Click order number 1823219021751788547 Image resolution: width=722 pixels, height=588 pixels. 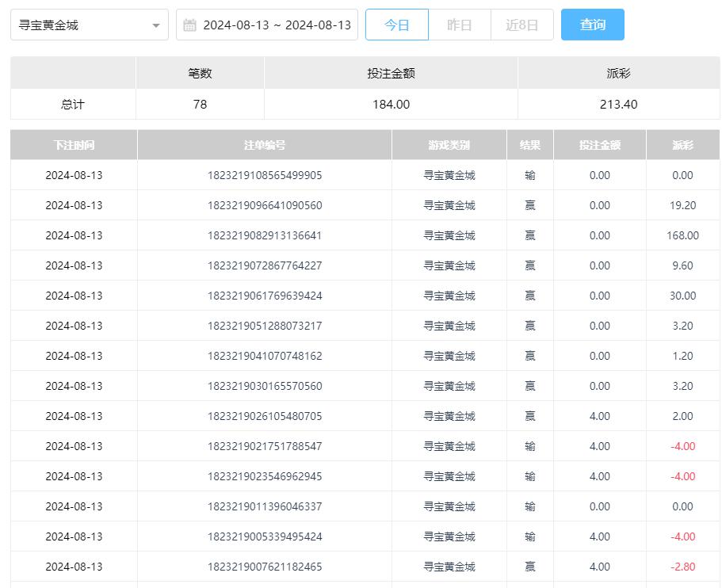[x=264, y=446]
